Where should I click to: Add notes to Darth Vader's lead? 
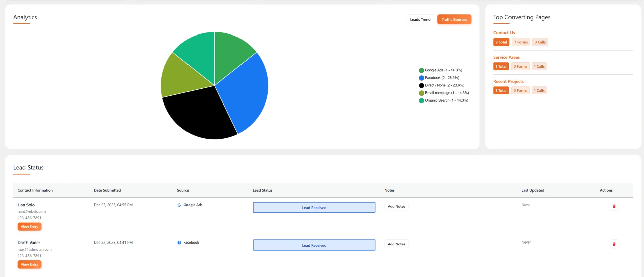click(396, 244)
